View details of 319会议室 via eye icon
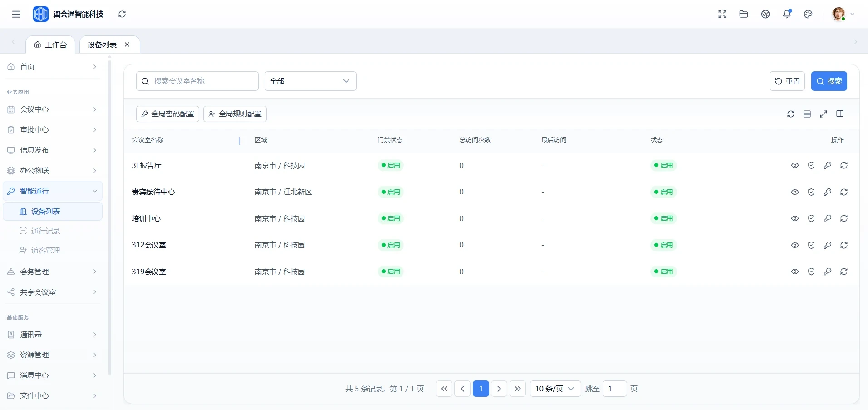Image resolution: width=868 pixels, height=410 pixels. pyautogui.click(x=795, y=272)
